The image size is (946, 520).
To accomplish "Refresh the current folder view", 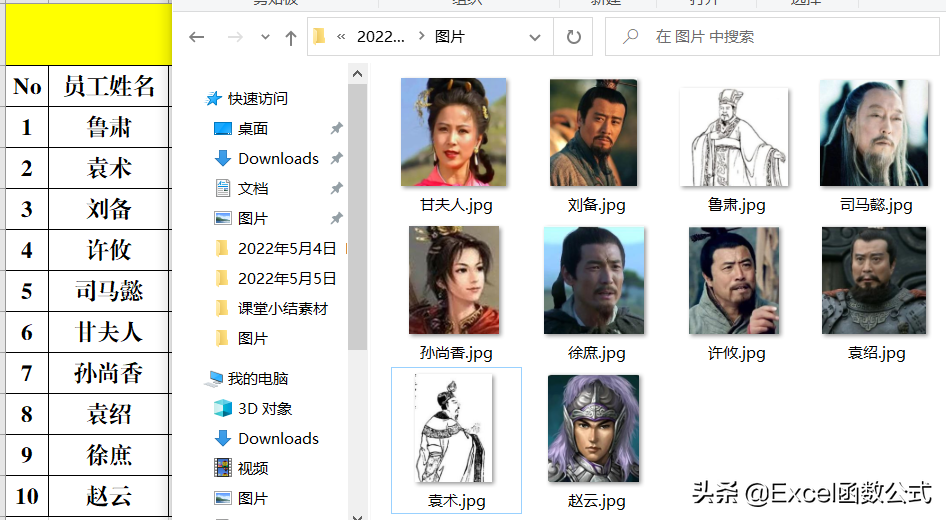I will [x=574, y=37].
